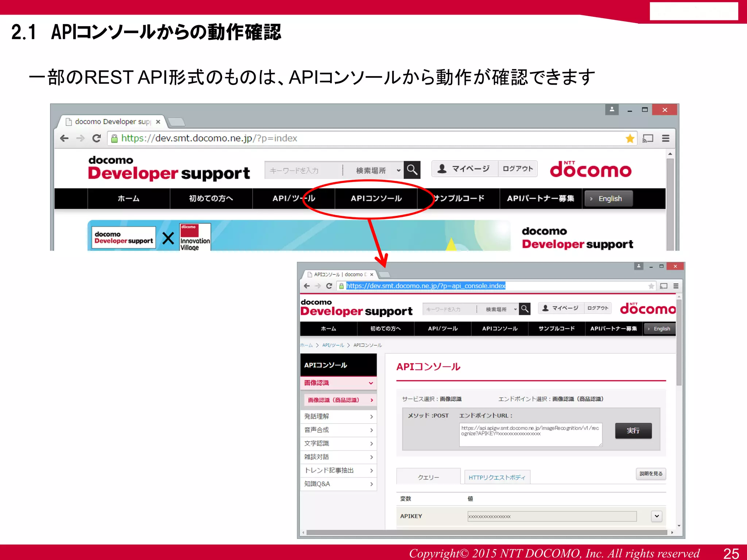Open Chrome menu in upper browser window
The height and width of the screenshot is (560, 747).
tap(666, 139)
